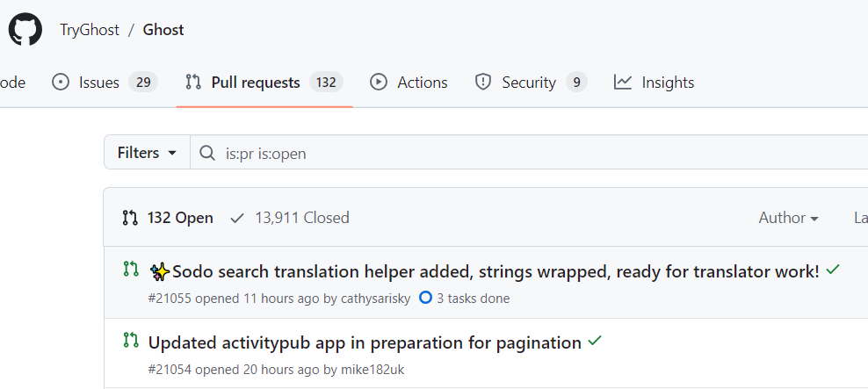Click the green check status on Sodo search PR

click(x=833, y=270)
